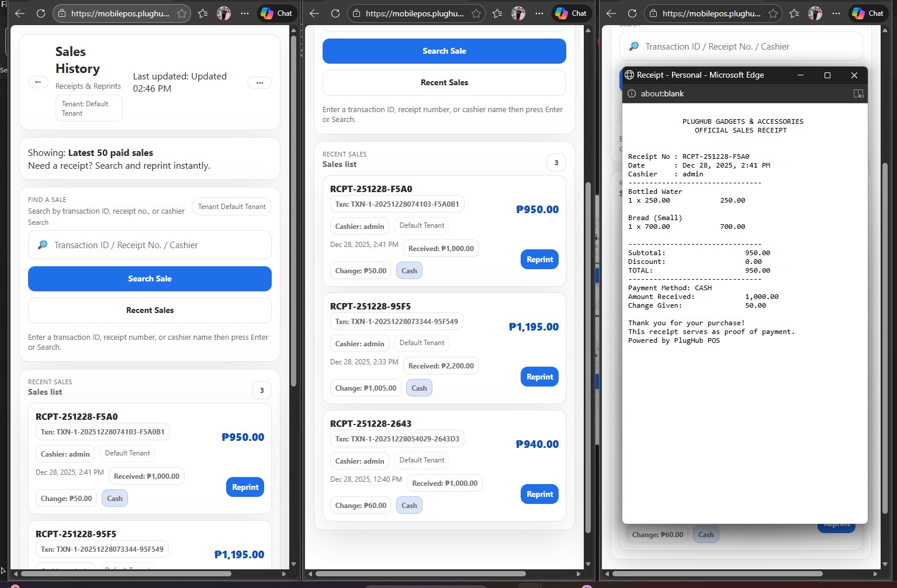Click the site permissions lock icon
Image resolution: width=897 pixels, height=588 pixels.
click(x=62, y=13)
